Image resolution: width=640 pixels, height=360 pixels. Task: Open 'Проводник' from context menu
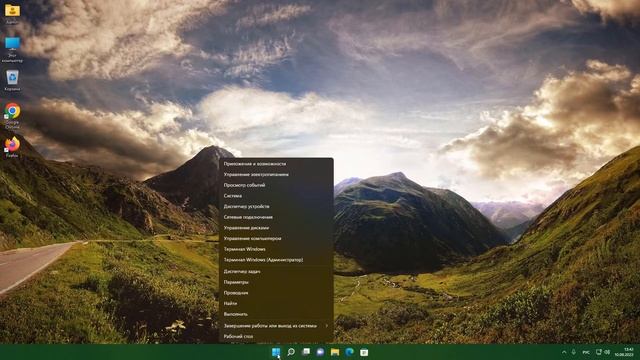[276, 293]
